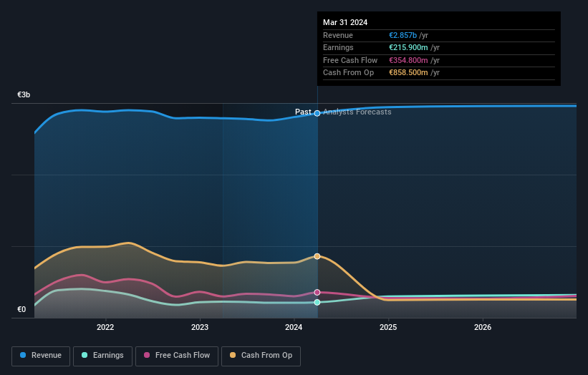Click the orange Cash From Op data point

[317, 256]
